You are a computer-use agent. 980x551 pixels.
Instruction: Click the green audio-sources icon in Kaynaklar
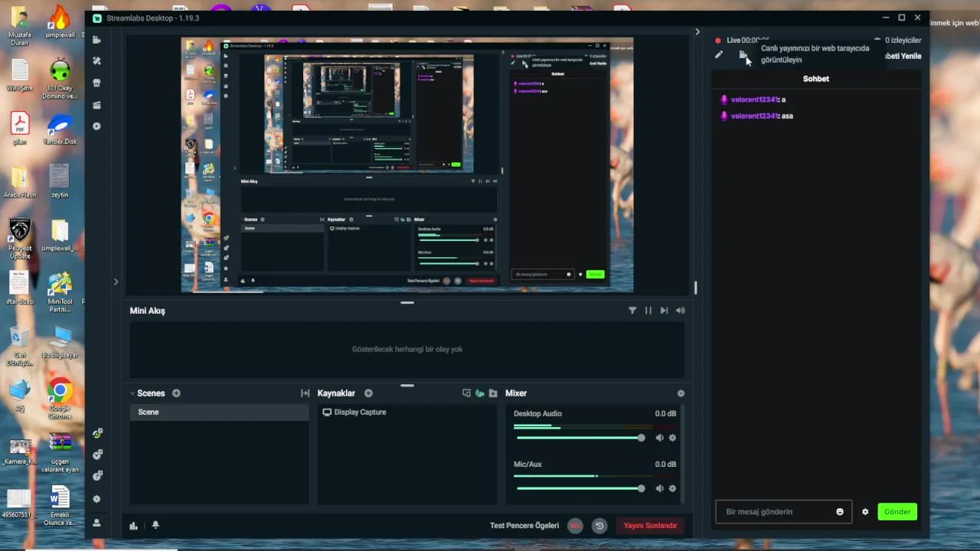pos(479,393)
